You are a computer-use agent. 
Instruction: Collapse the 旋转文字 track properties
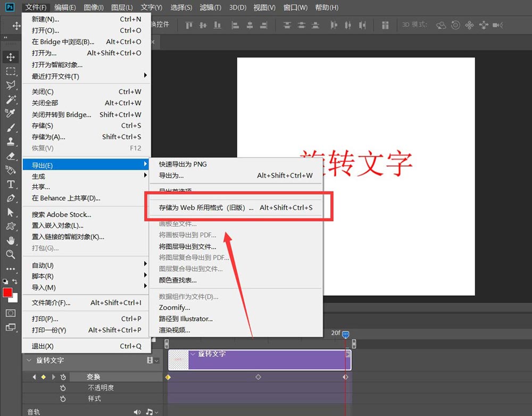click(x=29, y=360)
